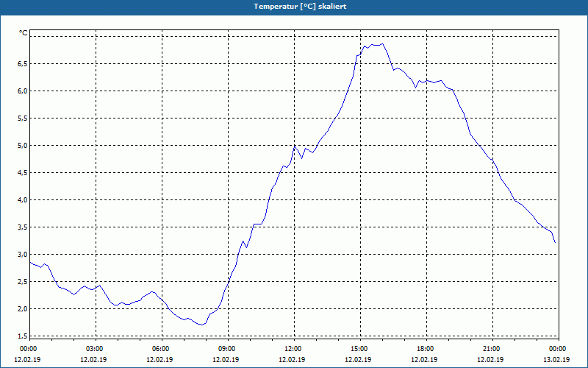The height and width of the screenshot is (368, 588).
Task: Select the 5,0 y-axis tick label
Action: click(23, 146)
